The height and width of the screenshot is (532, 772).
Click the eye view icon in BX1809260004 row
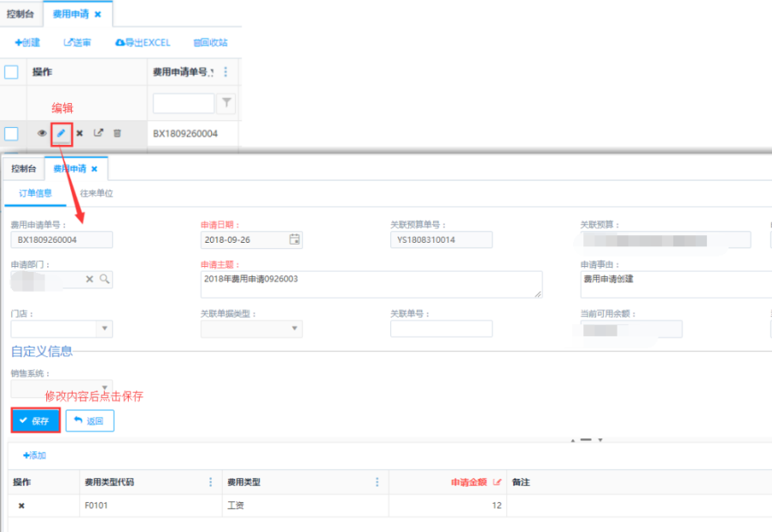click(x=42, y=133)
